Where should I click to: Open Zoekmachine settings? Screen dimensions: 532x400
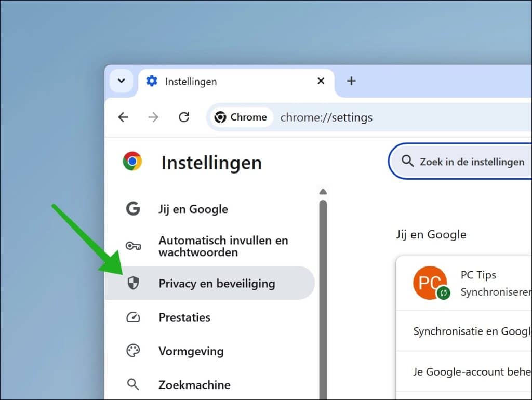(210, 385)
